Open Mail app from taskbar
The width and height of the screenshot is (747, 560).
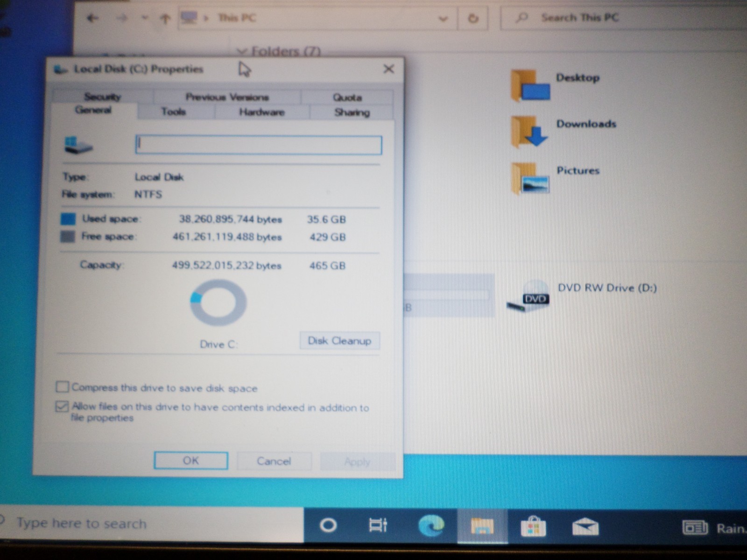pyautogui.click(x=585, y=527)
